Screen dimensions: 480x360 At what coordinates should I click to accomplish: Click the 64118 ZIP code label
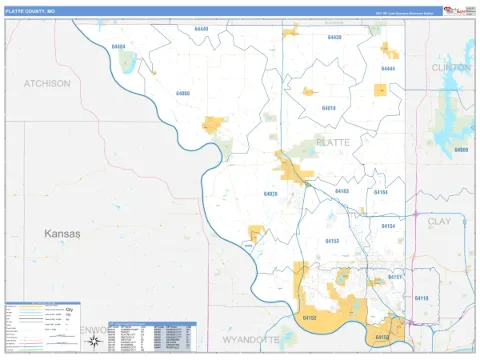pos(421,298)
